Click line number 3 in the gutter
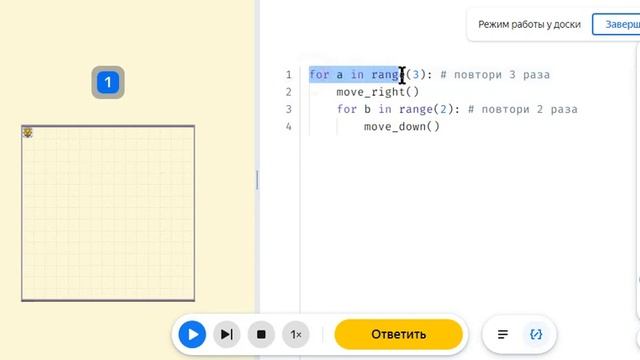 [x=289, y=109]
